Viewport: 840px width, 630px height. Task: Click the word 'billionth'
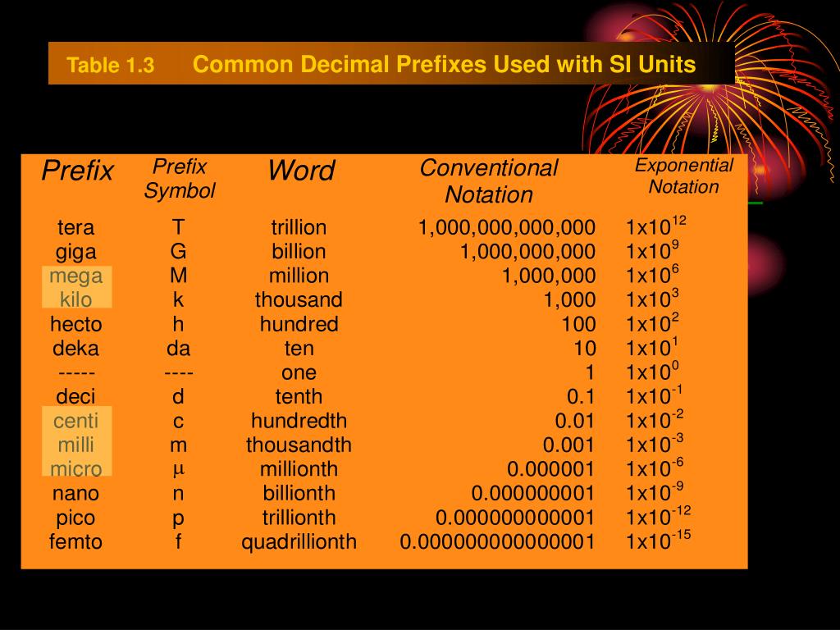(299, 493)
